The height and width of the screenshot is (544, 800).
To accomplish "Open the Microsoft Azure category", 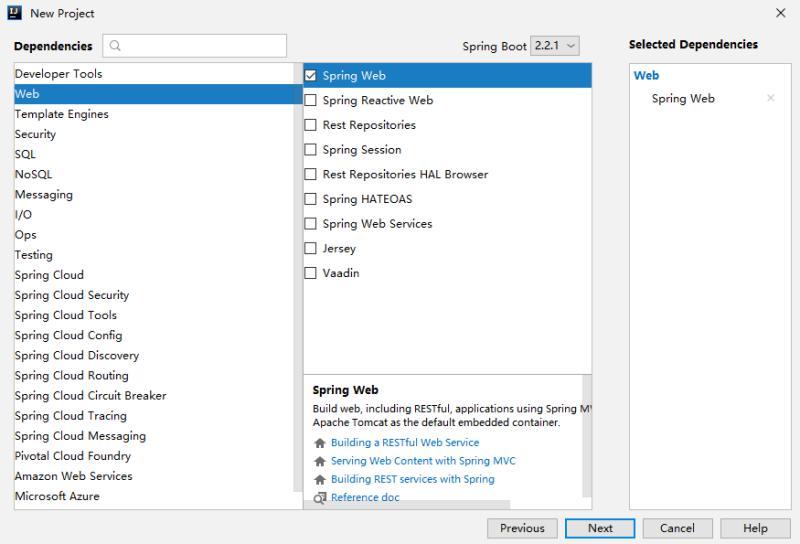I will coord(154,496).
